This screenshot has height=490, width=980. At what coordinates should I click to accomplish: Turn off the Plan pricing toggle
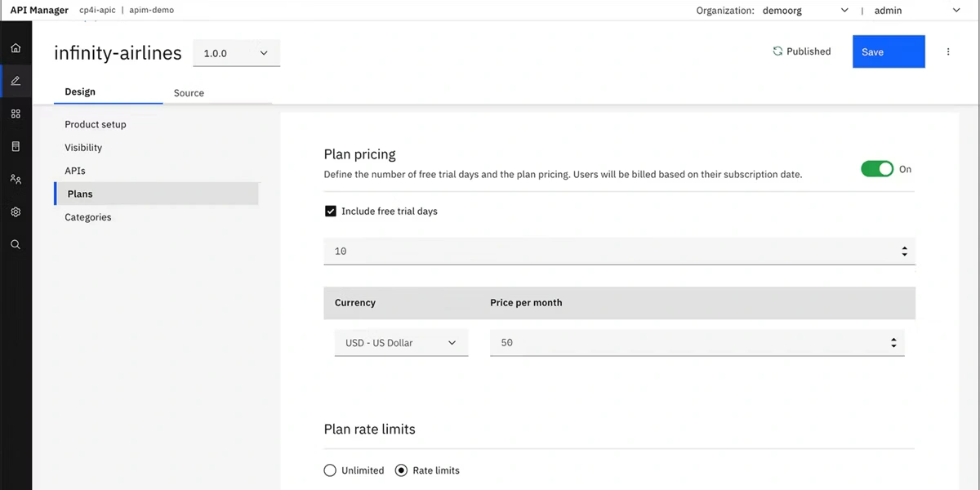pos(877,169)
